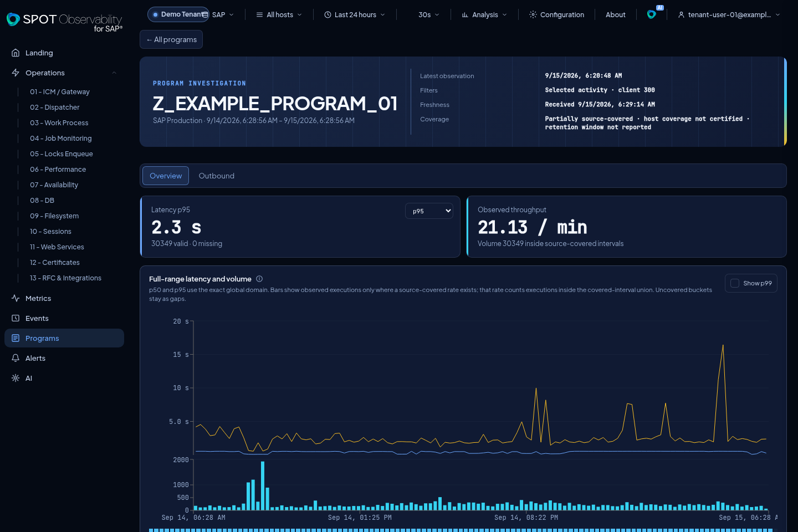Click the Analysis bar chart icon
The width and height of the screenshot is (798, 532).
tap(465, 14)
